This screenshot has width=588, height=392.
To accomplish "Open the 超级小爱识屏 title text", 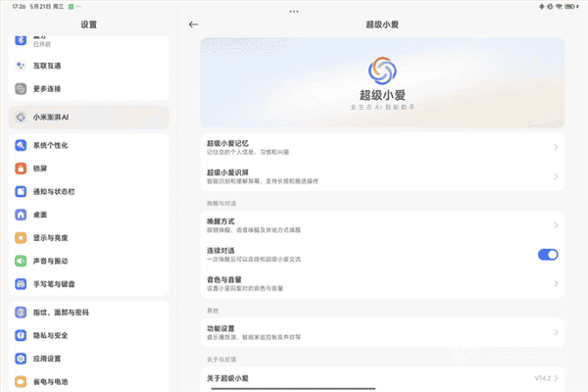I will (227, 172).
